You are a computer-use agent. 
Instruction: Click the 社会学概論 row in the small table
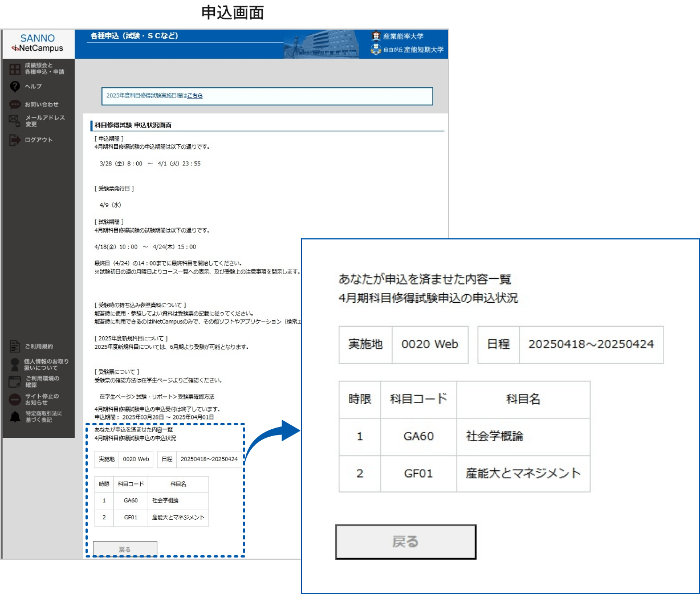165,501
